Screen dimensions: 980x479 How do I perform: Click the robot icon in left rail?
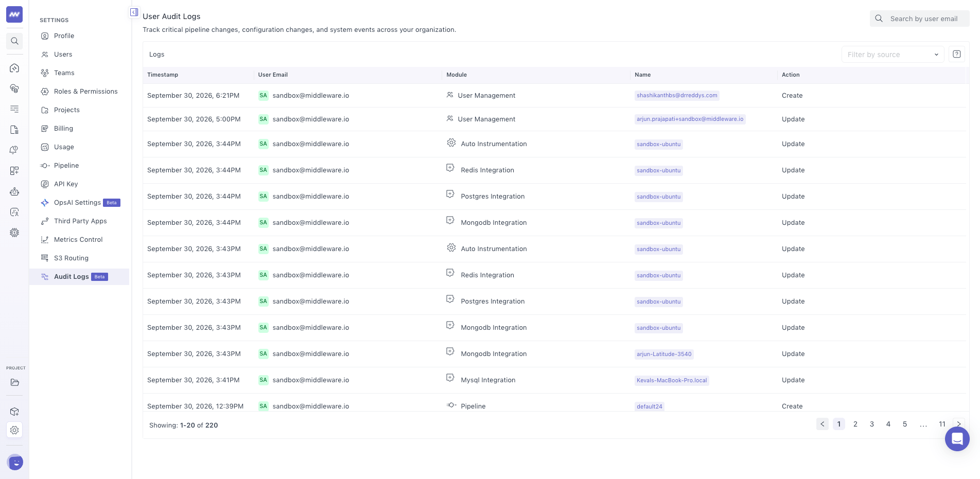[14, 191]
